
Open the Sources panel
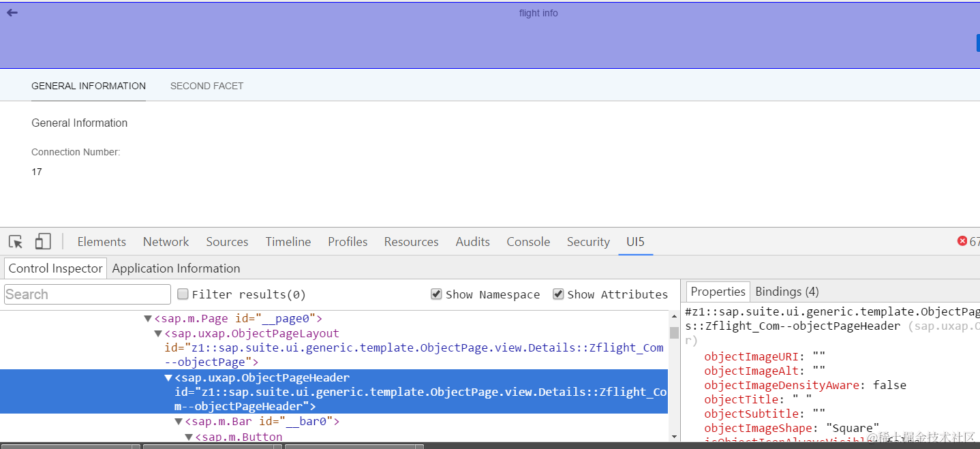point(227,242)
